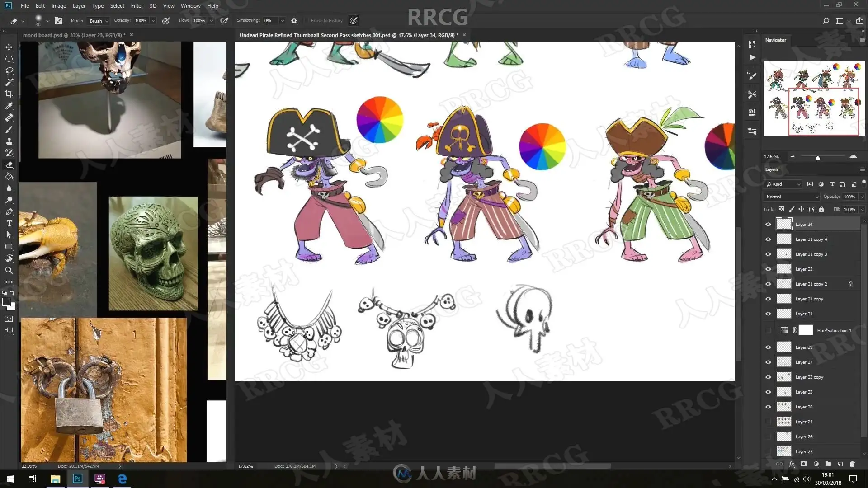Open layer Opacity dropdown arrow
The image size is (868, 488).
(x=862, y=197)
